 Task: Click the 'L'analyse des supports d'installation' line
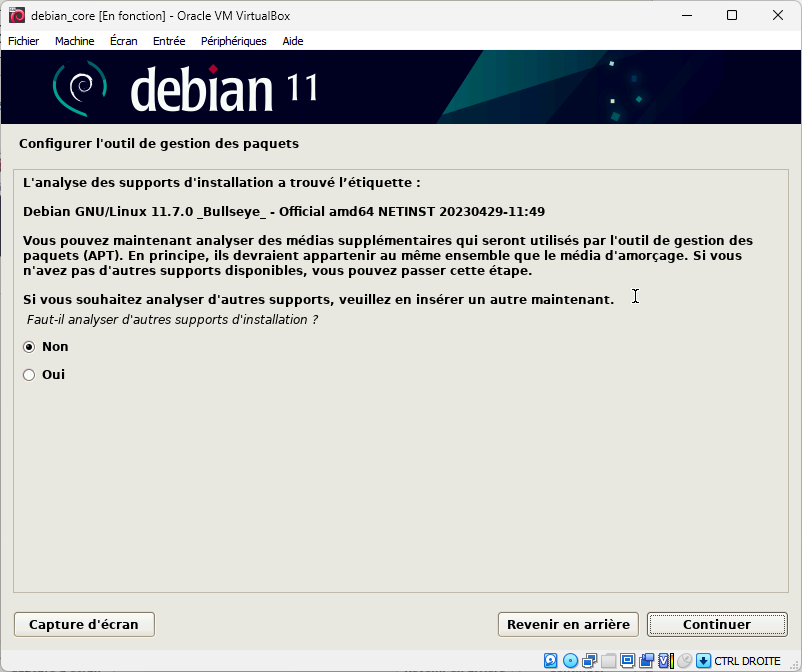(x=222, y=183)
